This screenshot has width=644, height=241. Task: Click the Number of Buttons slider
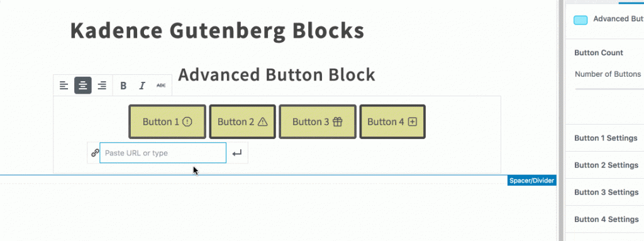tap(609, 89)
